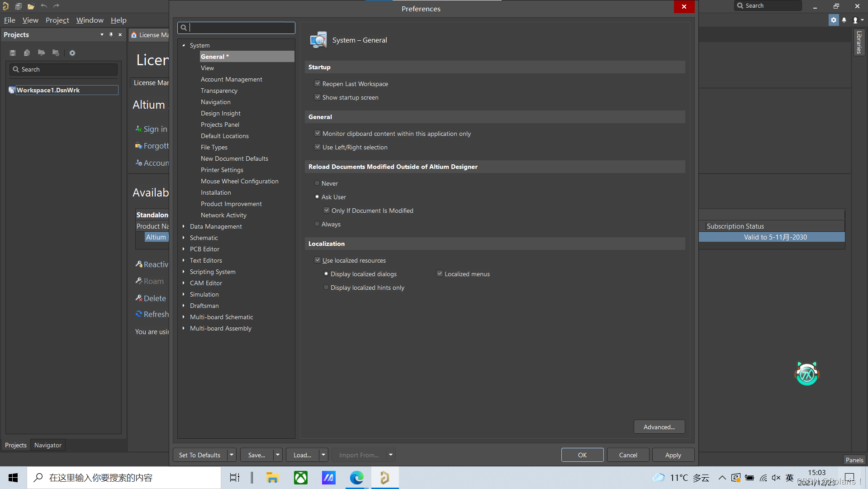Click the compile icon in Projects panel toolbar

pyautogui.click(x=27, y=53)
